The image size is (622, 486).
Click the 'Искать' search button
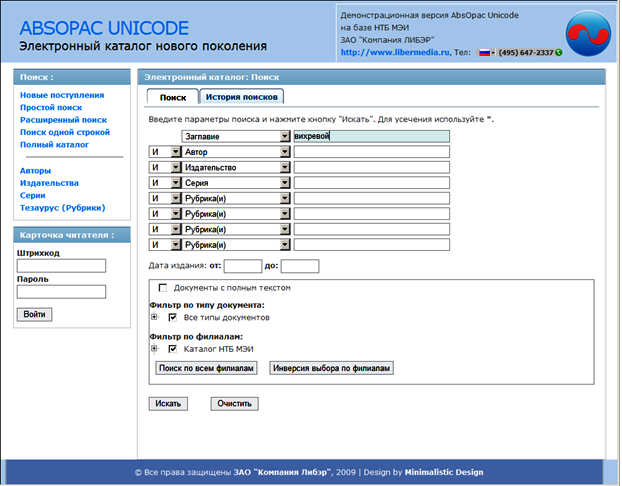coord(168,403)
